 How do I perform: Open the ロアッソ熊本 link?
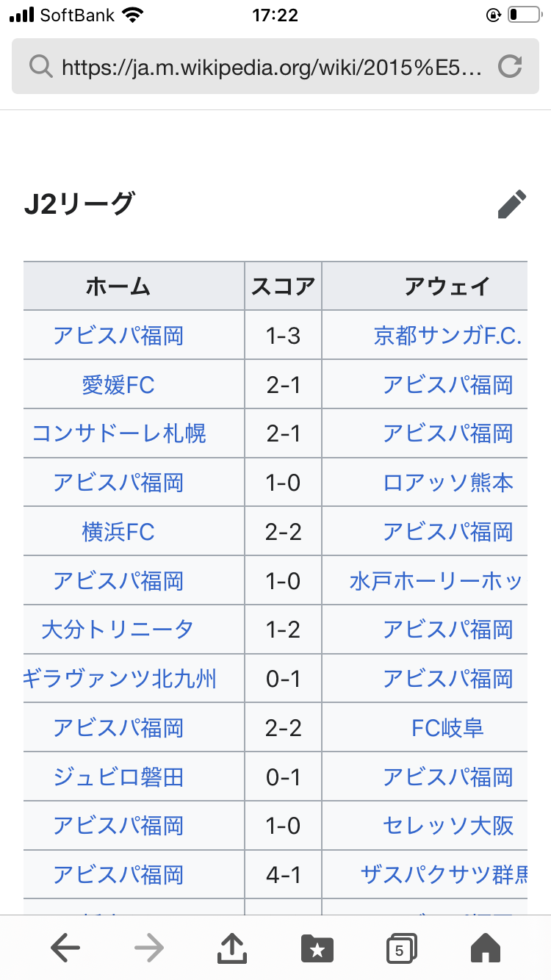click(x=448, y=483)
